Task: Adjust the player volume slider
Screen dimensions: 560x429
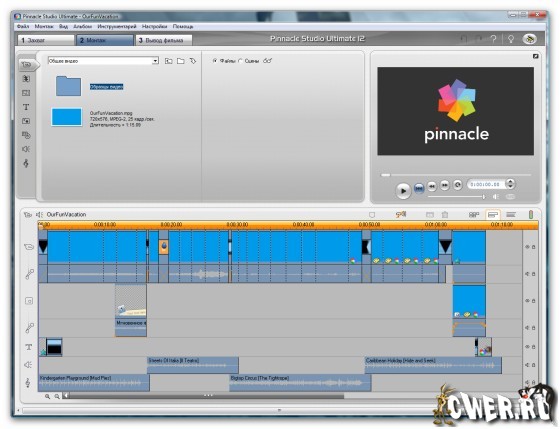Action: 456,197
